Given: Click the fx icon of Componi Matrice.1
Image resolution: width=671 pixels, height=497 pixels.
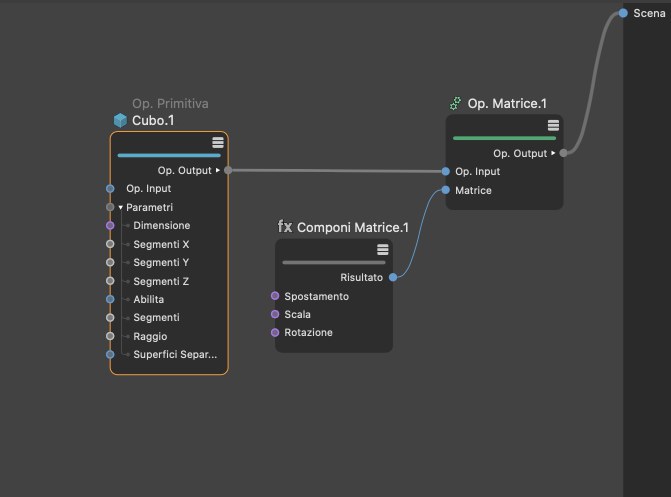Looking at the screenshot, I should (x=285, y=226).
